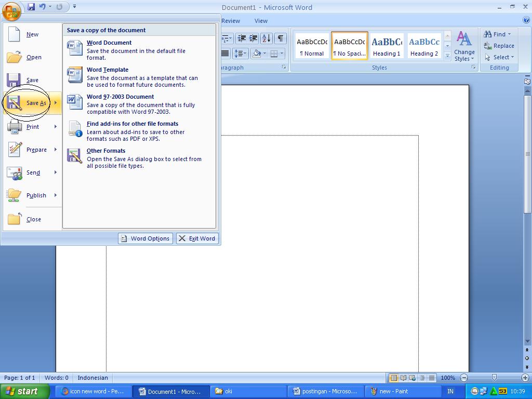Open Microsoft Office Word Help

526,20
